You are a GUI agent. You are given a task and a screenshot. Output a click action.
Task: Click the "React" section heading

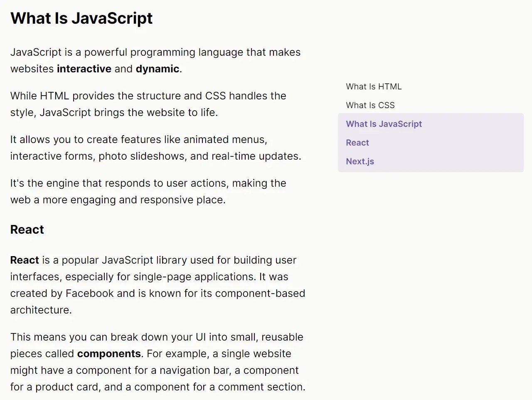(x=27, y=229)
